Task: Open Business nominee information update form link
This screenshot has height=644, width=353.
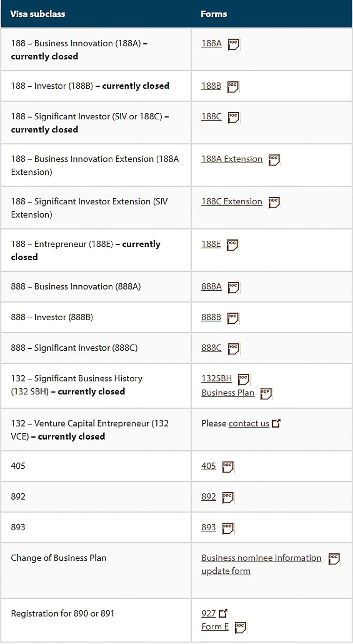Action: pyautogui.click(x=261, y=558)
